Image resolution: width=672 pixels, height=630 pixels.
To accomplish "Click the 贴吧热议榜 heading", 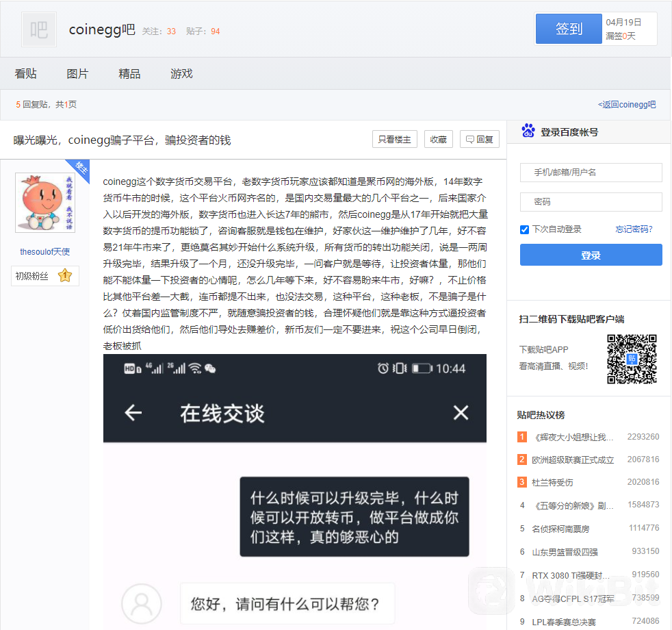I will [541, 415].
